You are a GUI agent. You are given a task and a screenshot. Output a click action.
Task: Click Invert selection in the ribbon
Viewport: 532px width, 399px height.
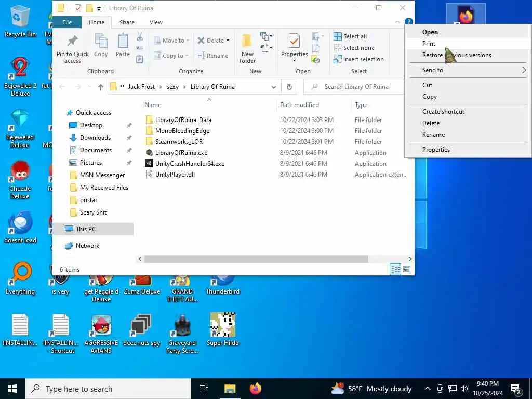pos(358,59)
